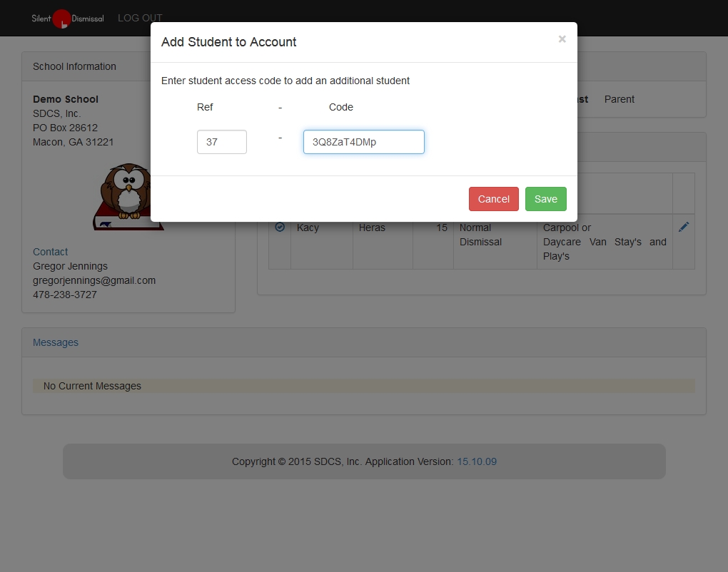The width and height of the screenshot is (728, 572).
Task: Click the Parent label
Action: 619,99
